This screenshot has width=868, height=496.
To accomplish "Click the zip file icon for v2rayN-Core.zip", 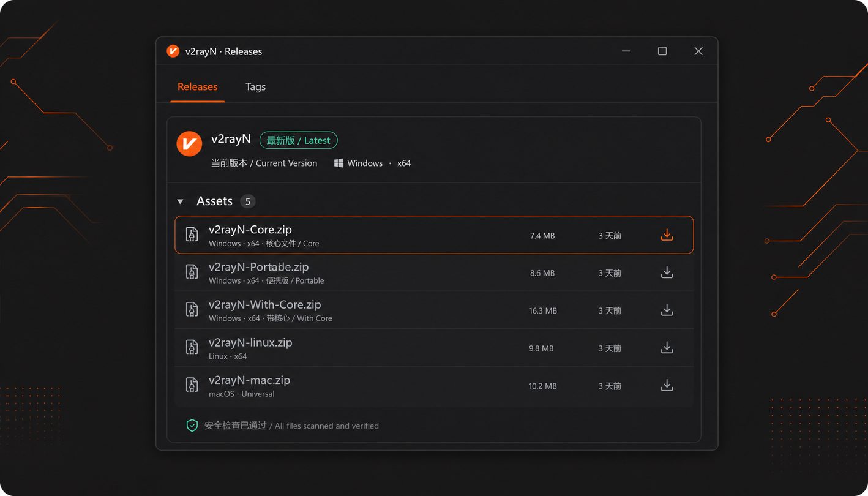I will [192, 235].
